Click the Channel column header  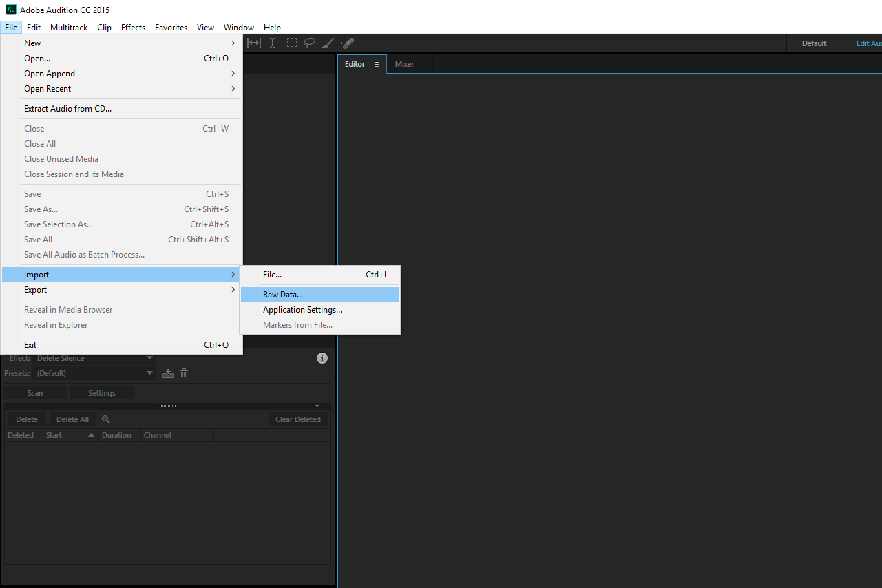[177, 435]
